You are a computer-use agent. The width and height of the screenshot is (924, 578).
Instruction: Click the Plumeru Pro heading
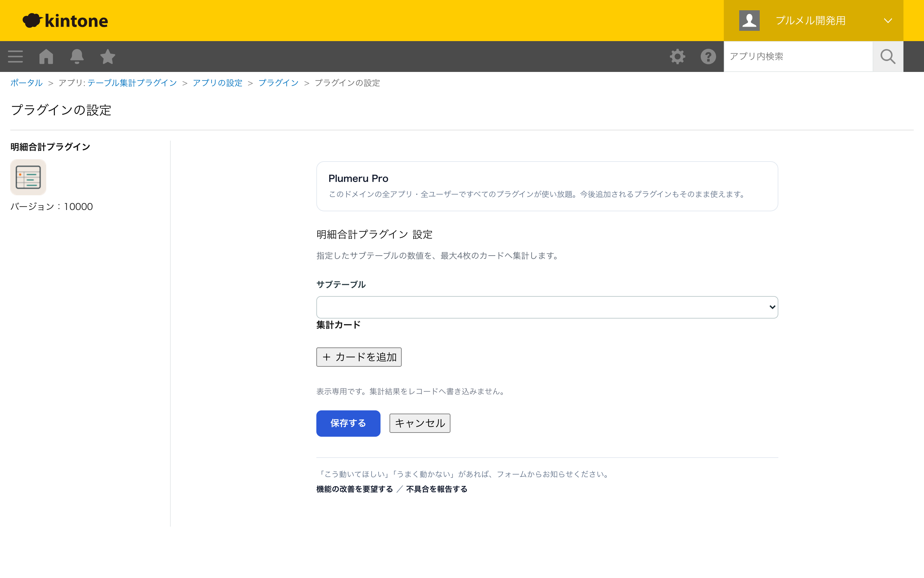click(x=358, y=179)
